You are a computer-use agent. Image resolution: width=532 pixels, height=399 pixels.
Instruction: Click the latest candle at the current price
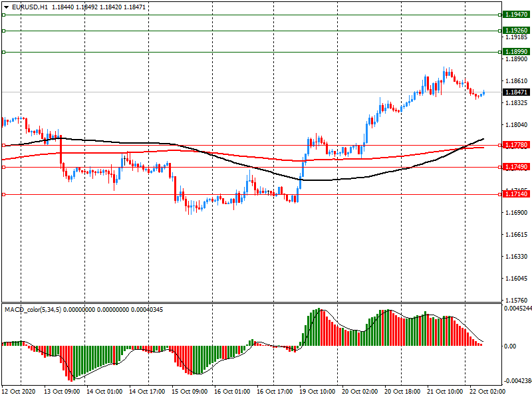pos(484,92)
